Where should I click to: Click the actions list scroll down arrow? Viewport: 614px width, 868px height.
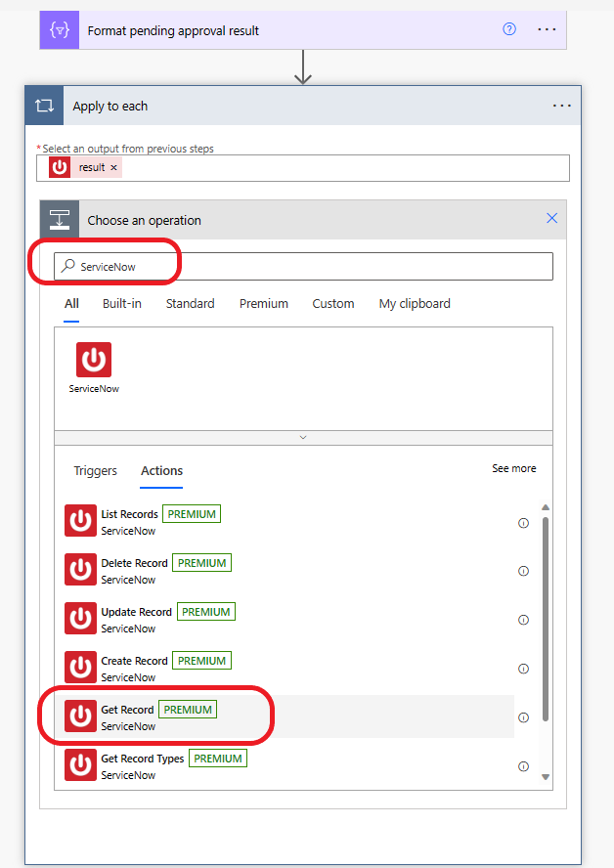(546, 777)
